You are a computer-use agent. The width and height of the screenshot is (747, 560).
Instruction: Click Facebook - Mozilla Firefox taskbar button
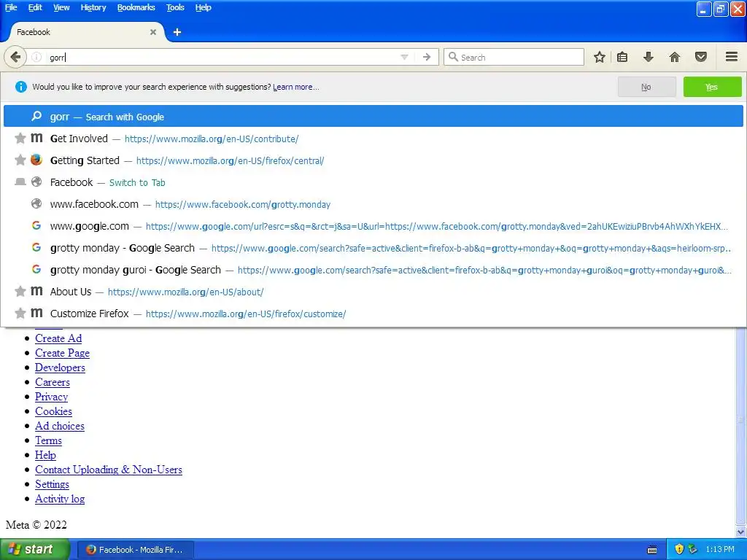click(x=135, y=550)
